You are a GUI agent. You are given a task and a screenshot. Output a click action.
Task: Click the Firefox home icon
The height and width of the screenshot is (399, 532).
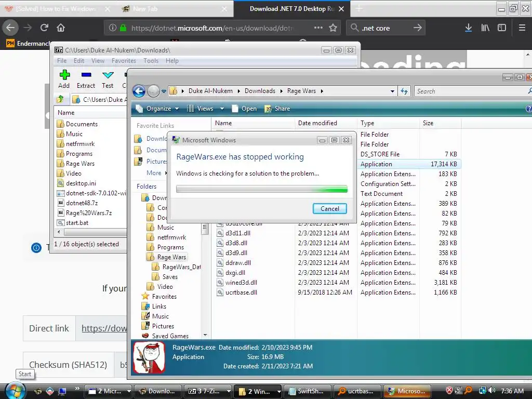[x=61, y=28]
